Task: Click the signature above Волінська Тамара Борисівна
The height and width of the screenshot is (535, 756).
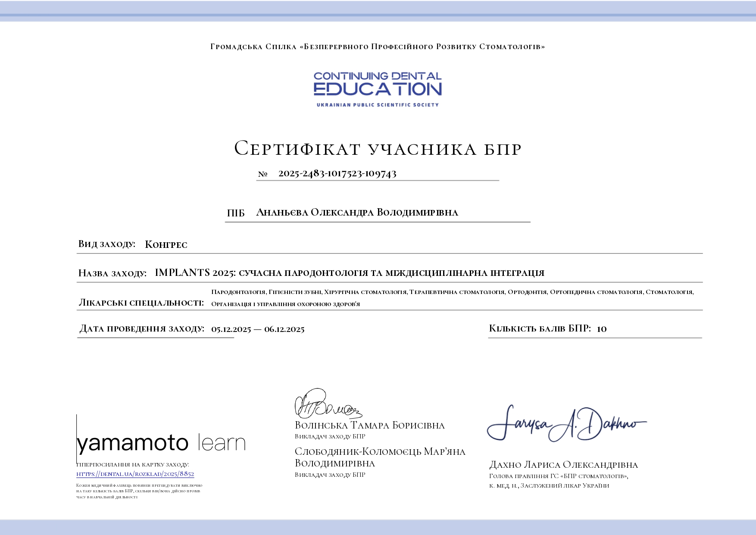Action: (x=327, y=404)
